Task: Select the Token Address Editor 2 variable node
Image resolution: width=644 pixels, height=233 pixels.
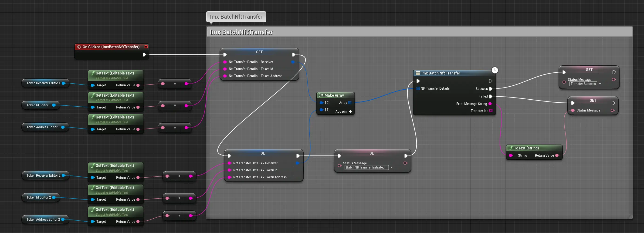Action: (43, 219)
